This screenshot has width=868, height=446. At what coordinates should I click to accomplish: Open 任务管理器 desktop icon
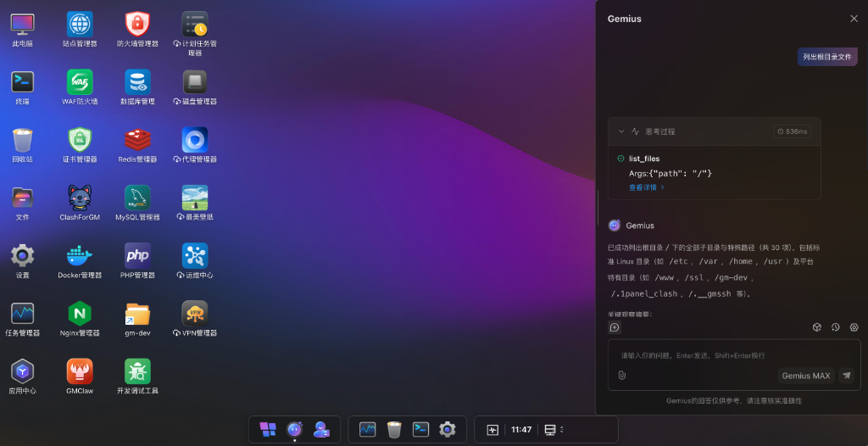[22, 314]
